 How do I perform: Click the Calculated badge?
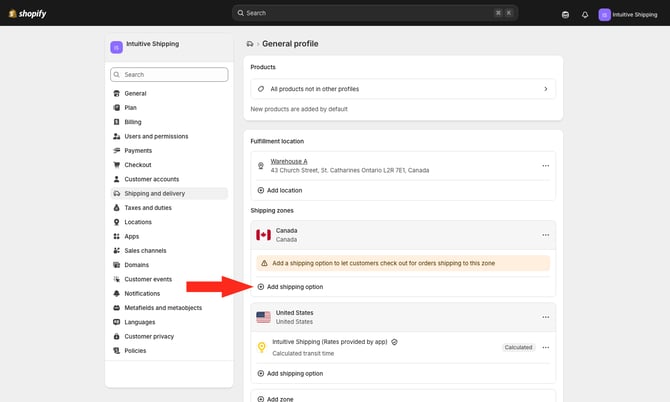click(518, 348)
